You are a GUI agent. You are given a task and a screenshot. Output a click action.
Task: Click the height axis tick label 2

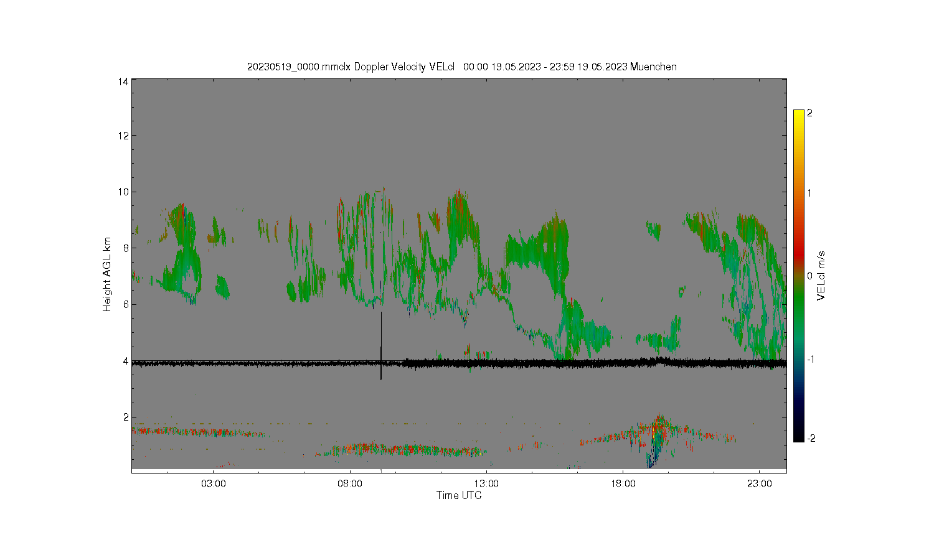point(126,417)
